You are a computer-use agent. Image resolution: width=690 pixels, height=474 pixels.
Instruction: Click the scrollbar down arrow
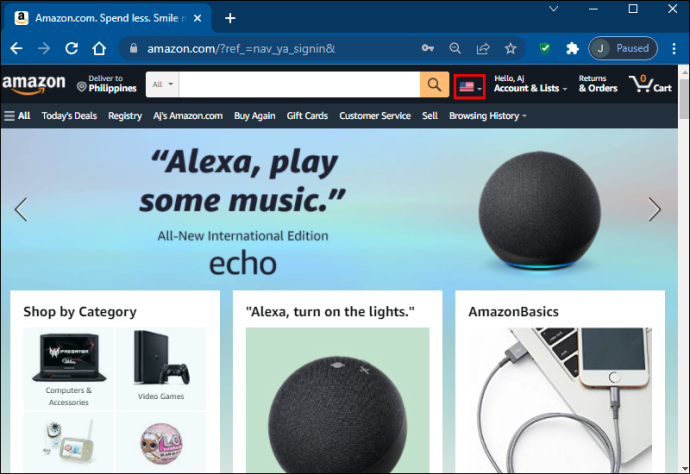coord(684,469)
